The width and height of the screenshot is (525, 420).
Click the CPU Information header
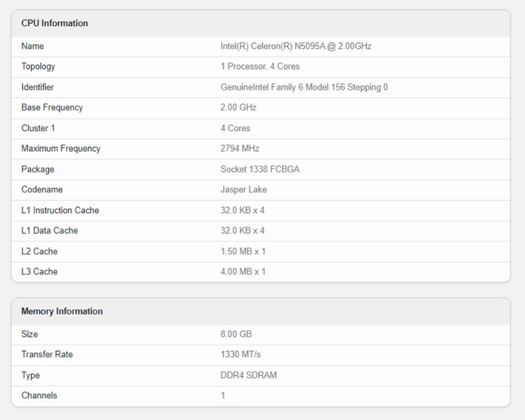click(x=55, y=23)
